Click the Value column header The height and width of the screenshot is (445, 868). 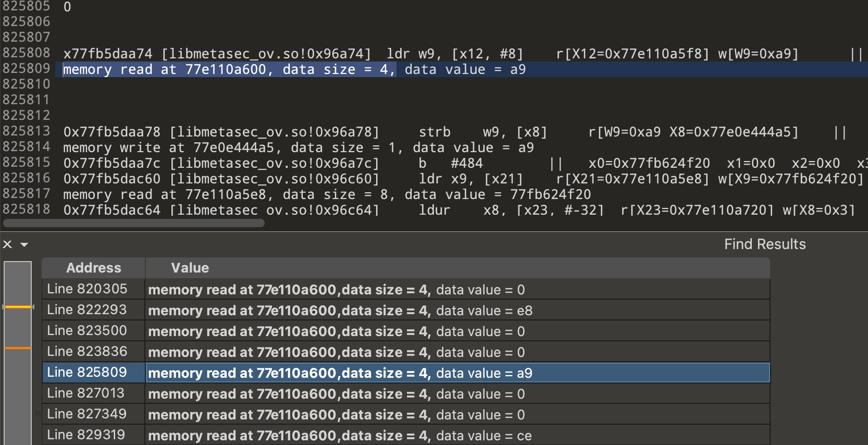[x=190, y=268]
